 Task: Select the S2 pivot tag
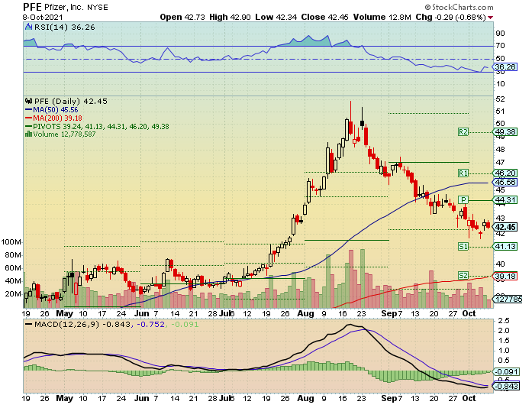[463, 276]
